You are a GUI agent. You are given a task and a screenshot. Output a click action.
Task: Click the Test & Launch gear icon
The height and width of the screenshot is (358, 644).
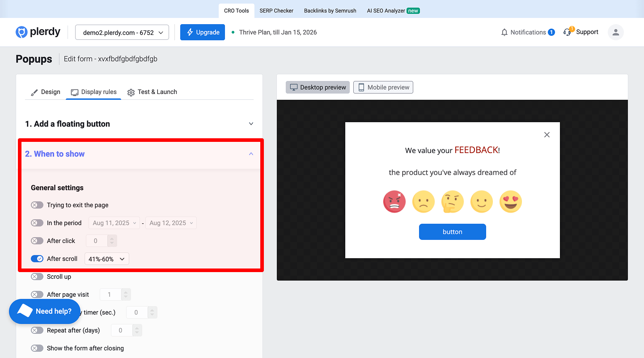(131, 92)
